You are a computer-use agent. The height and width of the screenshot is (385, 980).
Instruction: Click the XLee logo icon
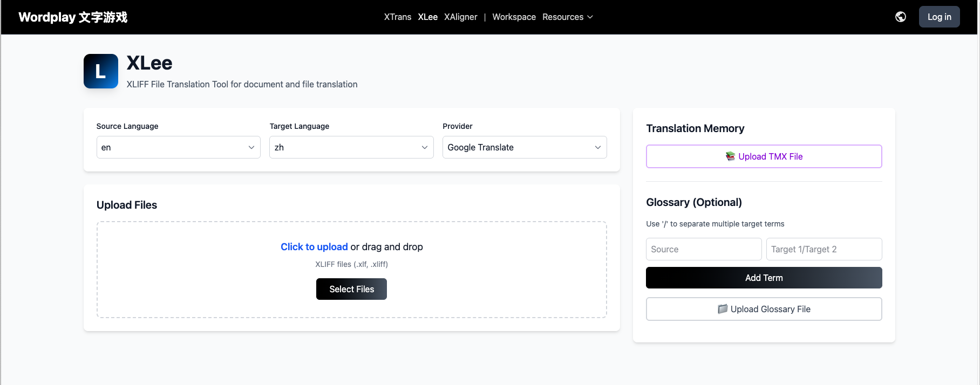click(x=100, y=71)
